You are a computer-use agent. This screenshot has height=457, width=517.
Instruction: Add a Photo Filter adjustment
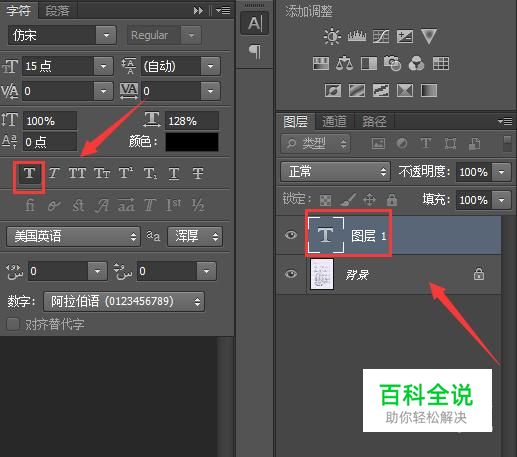(x=392, y=63)
